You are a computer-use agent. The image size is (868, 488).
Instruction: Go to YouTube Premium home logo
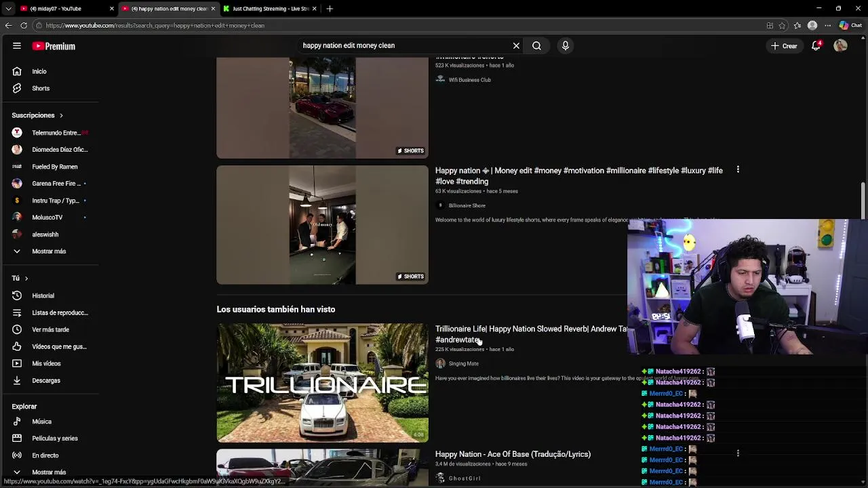pos(54,46)
